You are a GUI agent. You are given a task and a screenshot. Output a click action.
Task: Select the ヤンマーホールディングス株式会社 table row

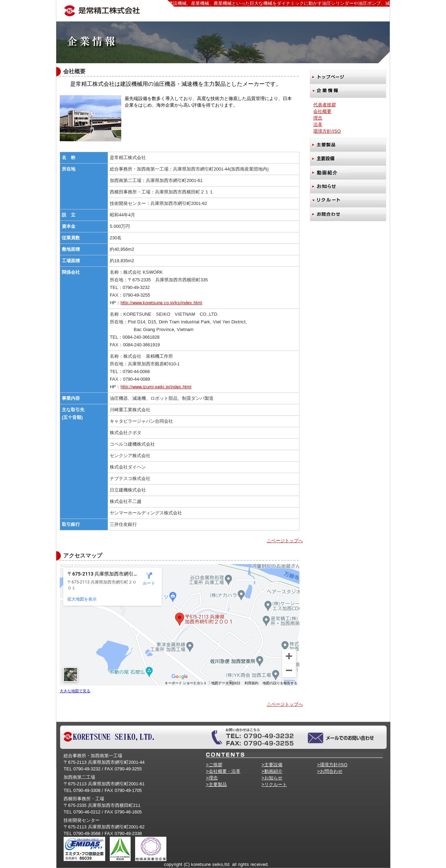[203, 513]
